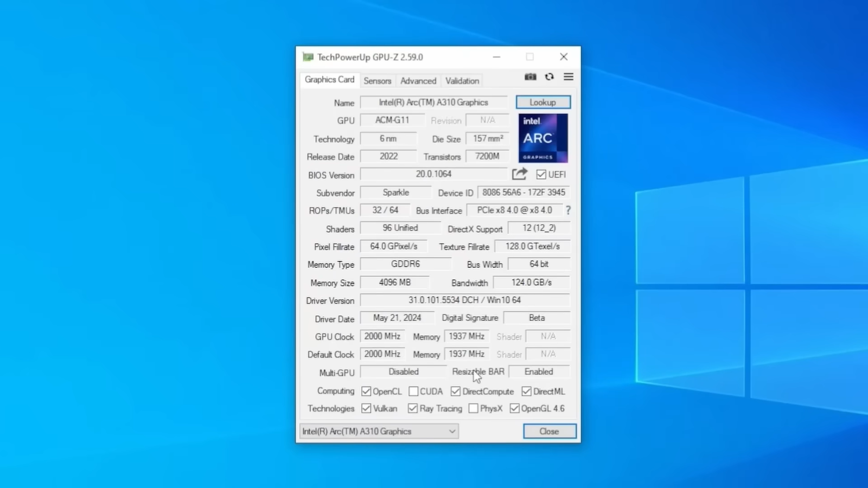The height and width of the screenshot is (488, 868).
Task: Toggle the OpenCL checkbox
Action: (366, 391)
